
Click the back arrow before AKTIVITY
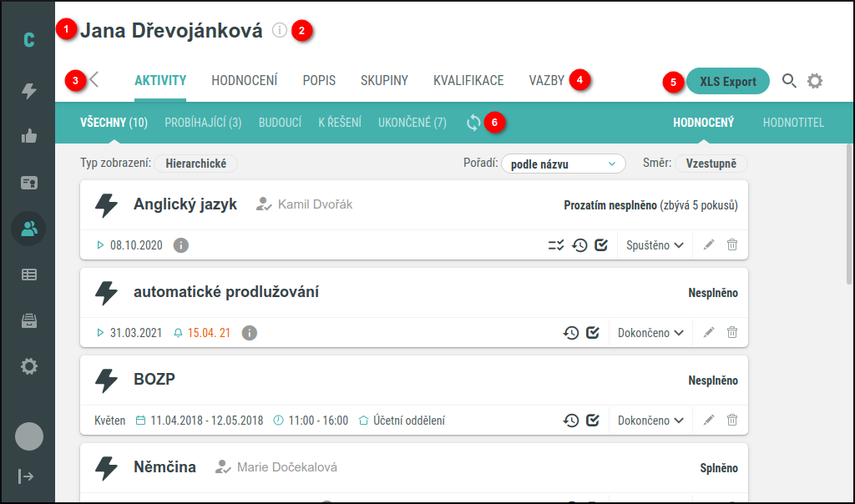(x=94, y=80)
